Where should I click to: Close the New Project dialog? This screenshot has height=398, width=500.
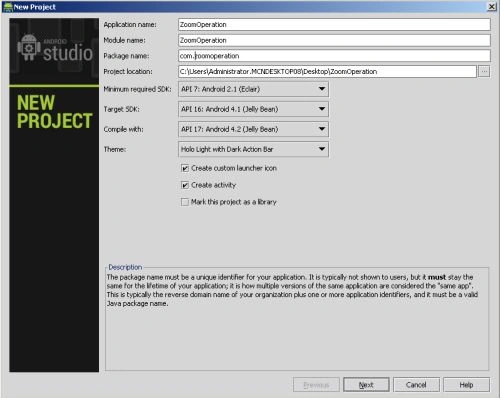[492, 7]
